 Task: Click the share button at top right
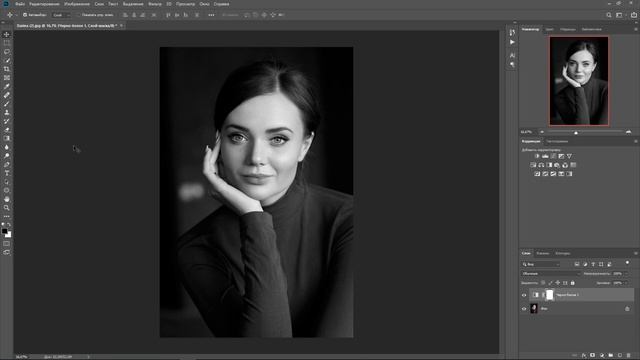pos(633,15)
